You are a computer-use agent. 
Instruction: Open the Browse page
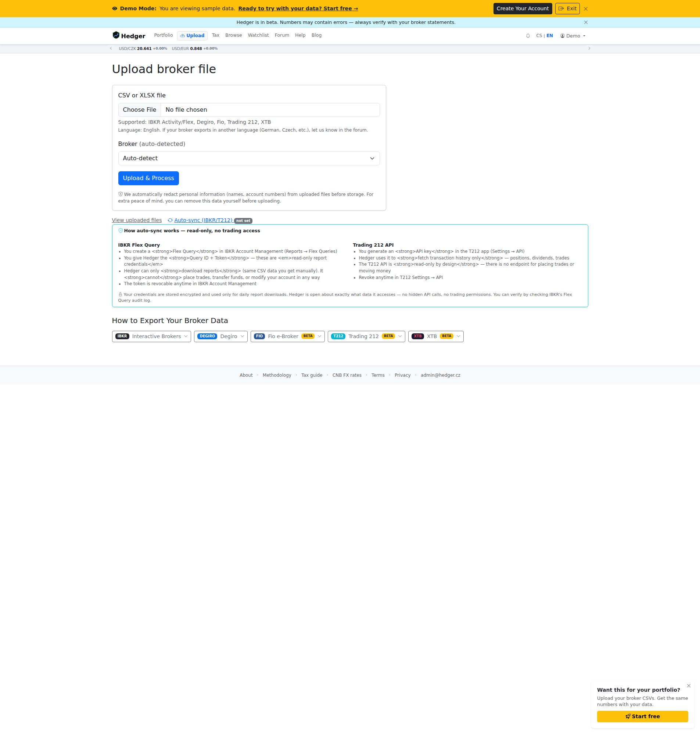click(x=234, y=35)
